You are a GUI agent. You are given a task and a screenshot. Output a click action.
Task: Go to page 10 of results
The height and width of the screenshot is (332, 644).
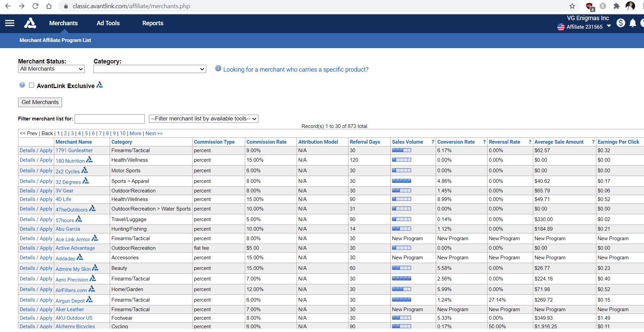pos(123,133)
